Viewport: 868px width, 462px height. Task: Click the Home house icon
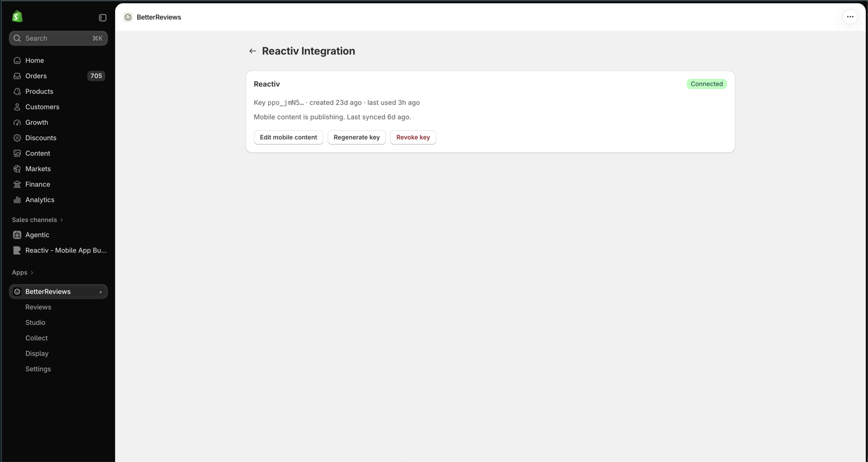pos(17,61)
